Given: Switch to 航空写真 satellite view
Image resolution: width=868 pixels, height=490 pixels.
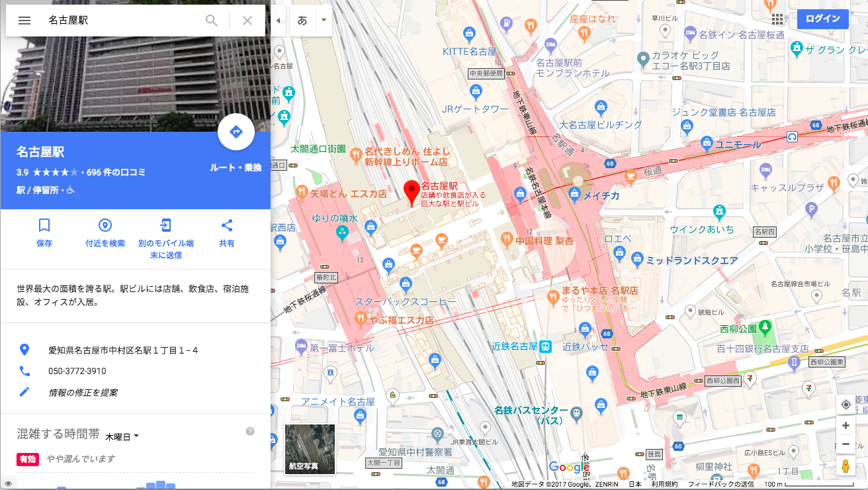Looking at the screenshot, I should [310, 450].
